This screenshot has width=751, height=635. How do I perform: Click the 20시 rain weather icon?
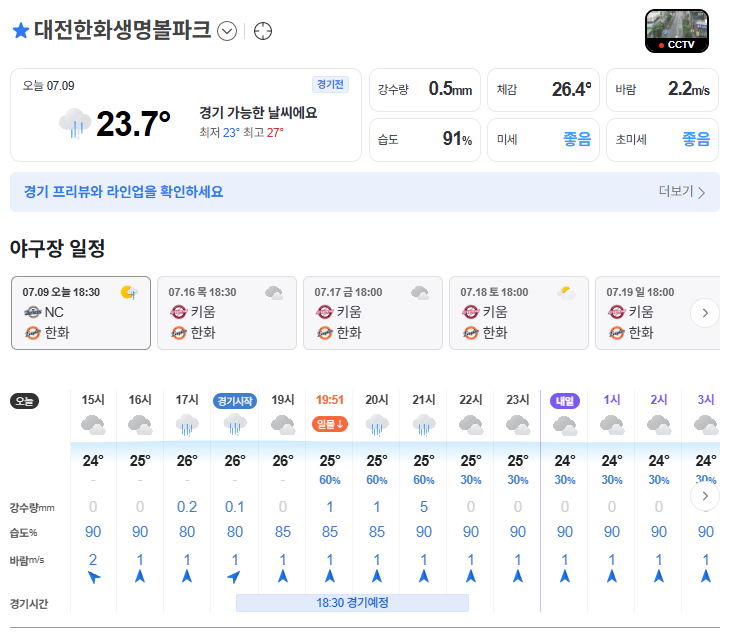click(x=377, y=425)
